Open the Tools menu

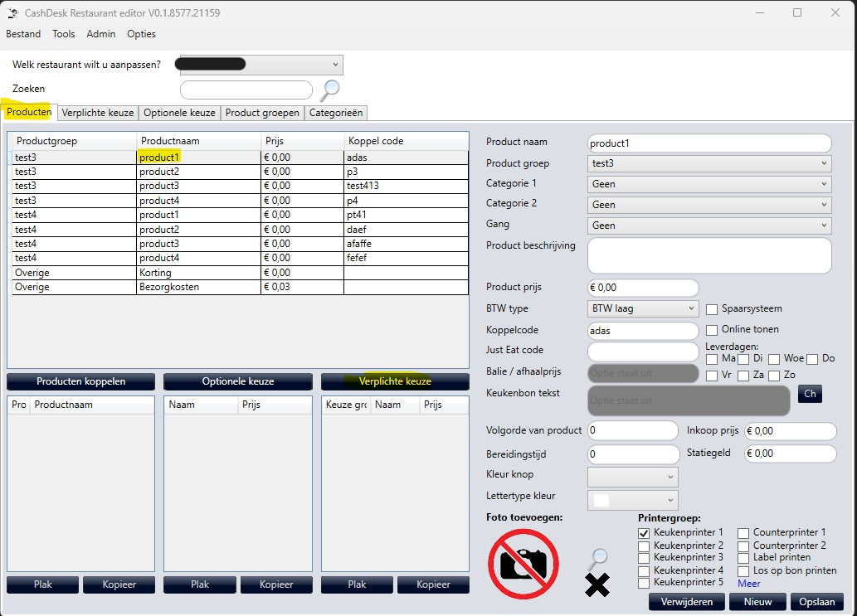pyautogui.click(x=63, y=34)
